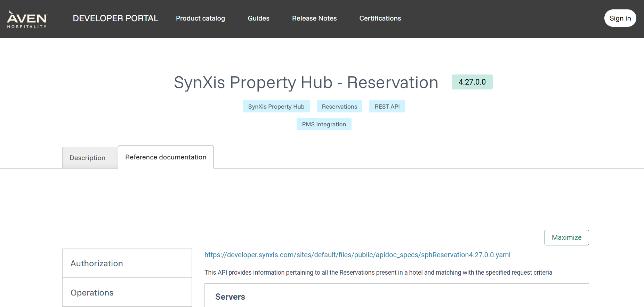644x307 pixels.
Task: Open the Operations sidebar section
Action: point(127,292)
